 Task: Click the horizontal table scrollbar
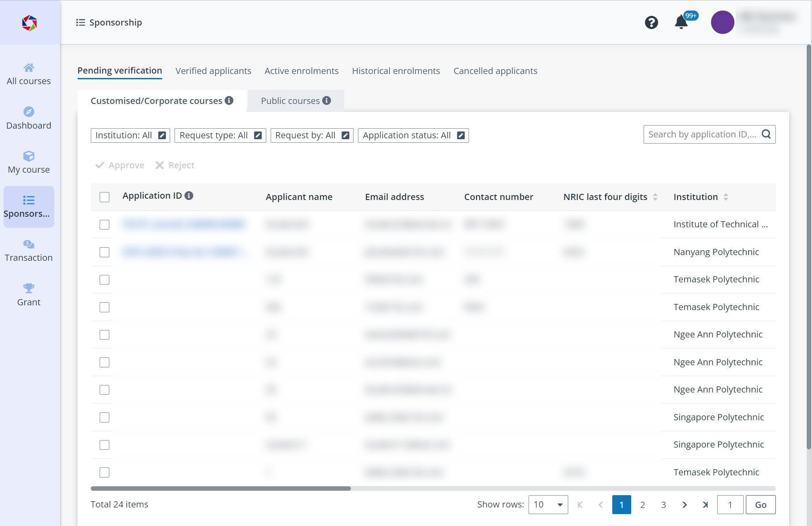click(221, 489)
